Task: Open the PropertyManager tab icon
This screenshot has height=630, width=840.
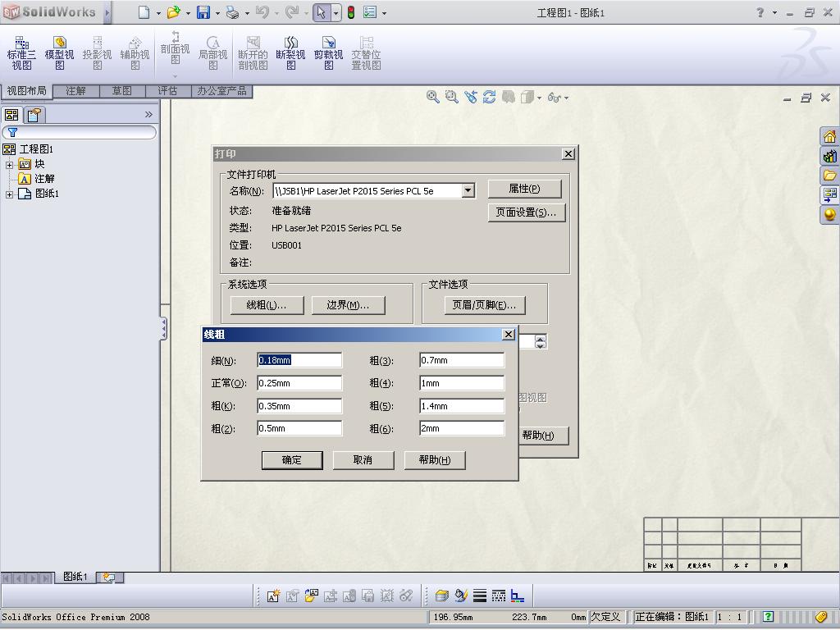Action: click(x=34, y=115)
